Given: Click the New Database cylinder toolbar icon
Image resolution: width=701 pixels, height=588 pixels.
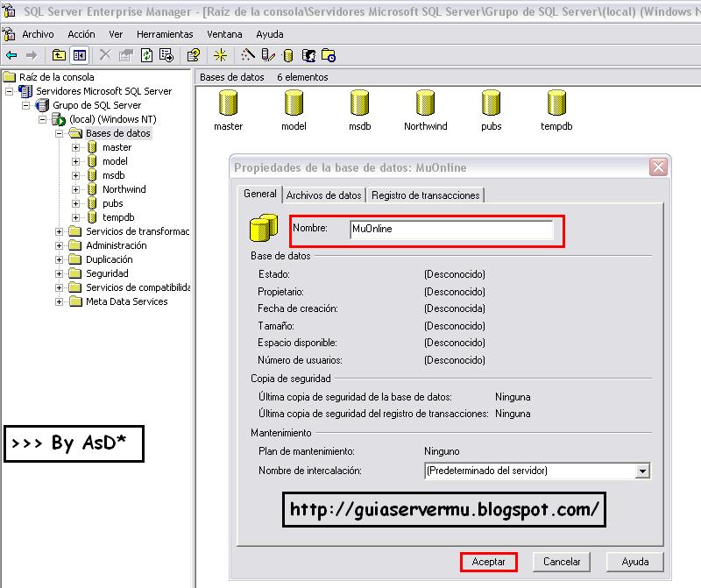Looking at the screenshot, I should (288, 55).
